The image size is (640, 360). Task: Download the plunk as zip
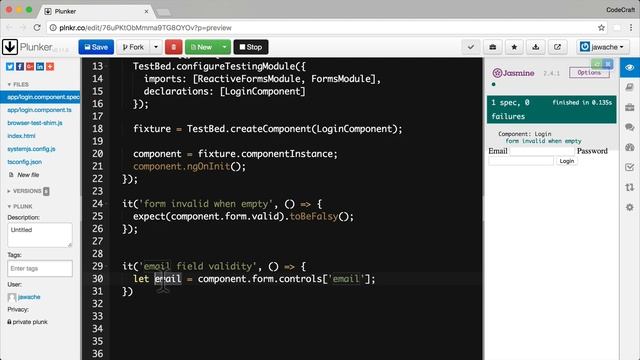536,47
